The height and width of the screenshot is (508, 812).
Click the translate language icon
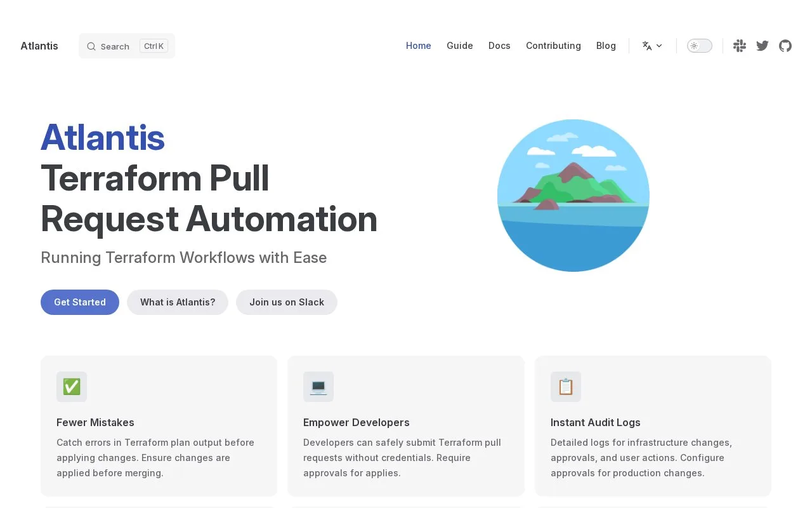coord(647,46)
